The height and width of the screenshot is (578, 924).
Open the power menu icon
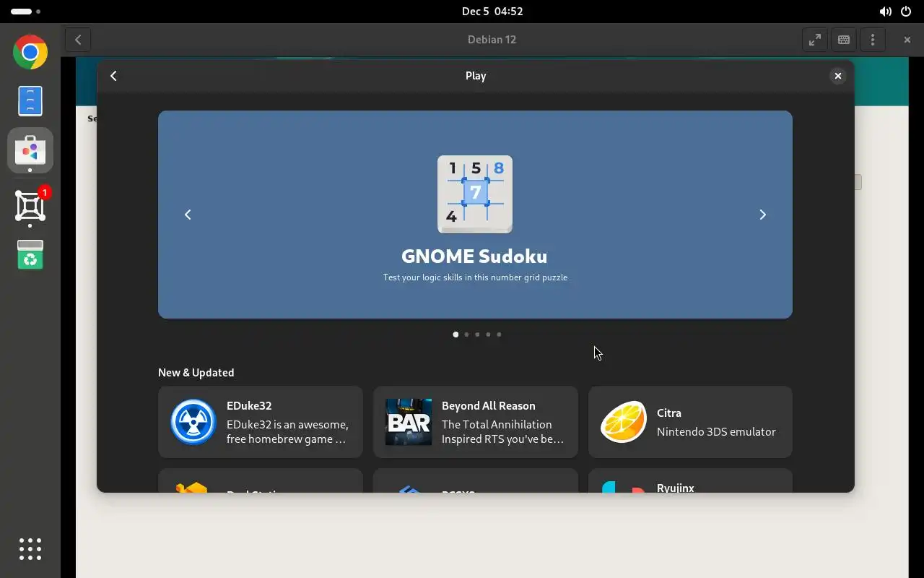(x=906, y=12)
